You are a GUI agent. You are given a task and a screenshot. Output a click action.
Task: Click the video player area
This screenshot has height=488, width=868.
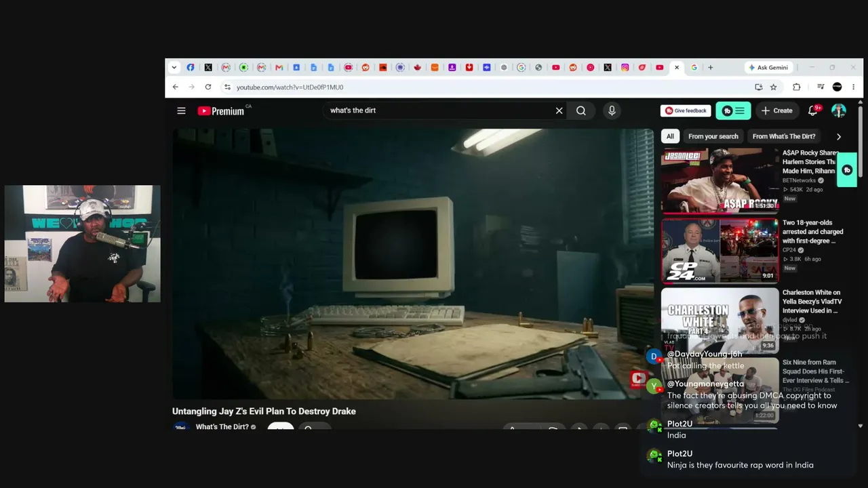413,264
